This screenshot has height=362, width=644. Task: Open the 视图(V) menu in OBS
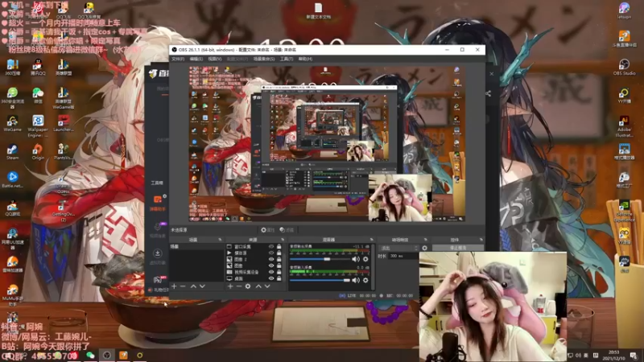click(x=214, y=59)
